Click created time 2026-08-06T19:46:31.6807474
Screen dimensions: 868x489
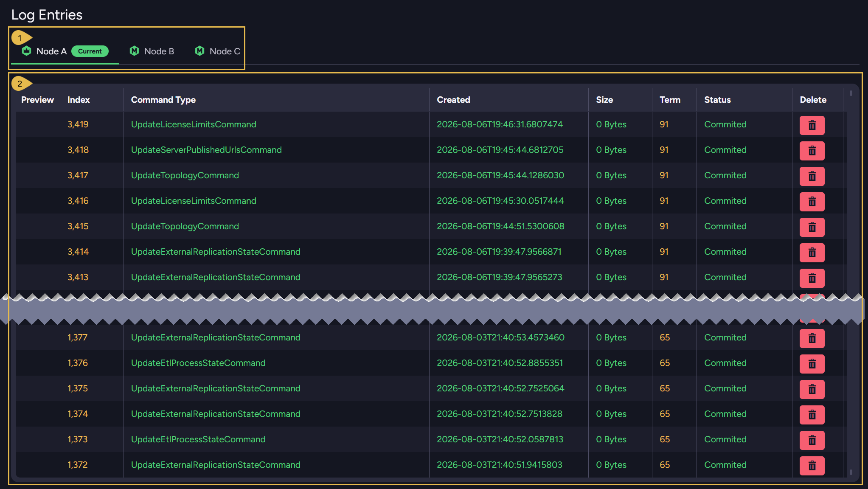click(x=500, y=124)
